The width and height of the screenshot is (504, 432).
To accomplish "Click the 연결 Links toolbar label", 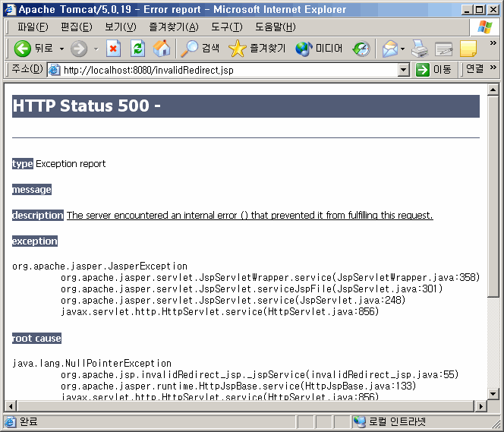I will (x=474, y=68).
